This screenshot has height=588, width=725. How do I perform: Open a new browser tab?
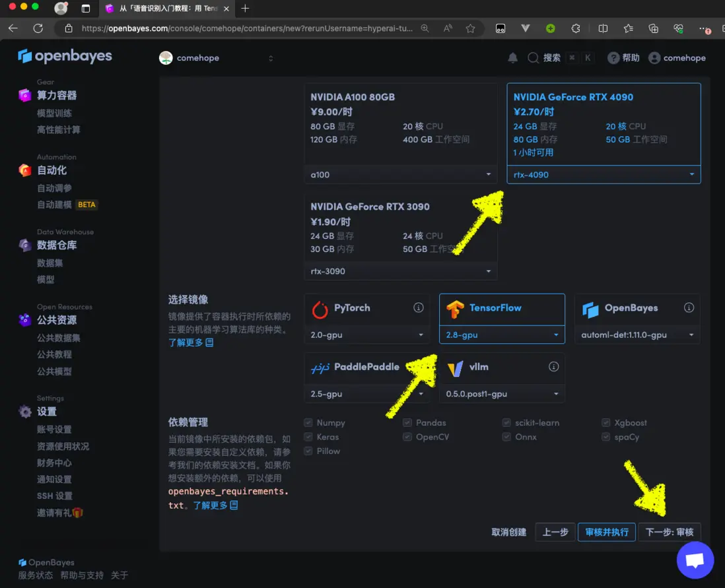pos(245,9)
